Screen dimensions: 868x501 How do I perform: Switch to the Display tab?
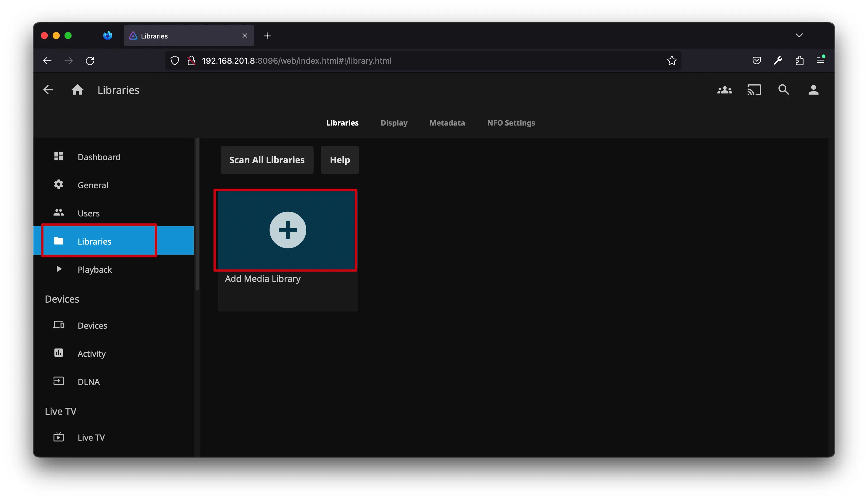click(394, 123)
